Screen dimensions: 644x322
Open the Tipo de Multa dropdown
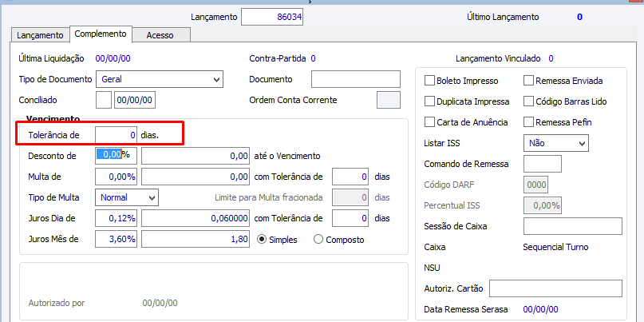152,197
